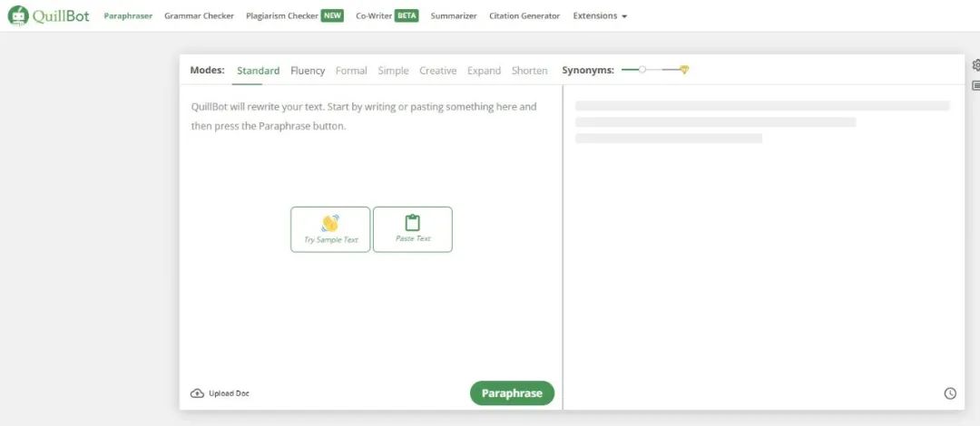
Task: Open the Plagiarism Checker page
Action: 282,16
